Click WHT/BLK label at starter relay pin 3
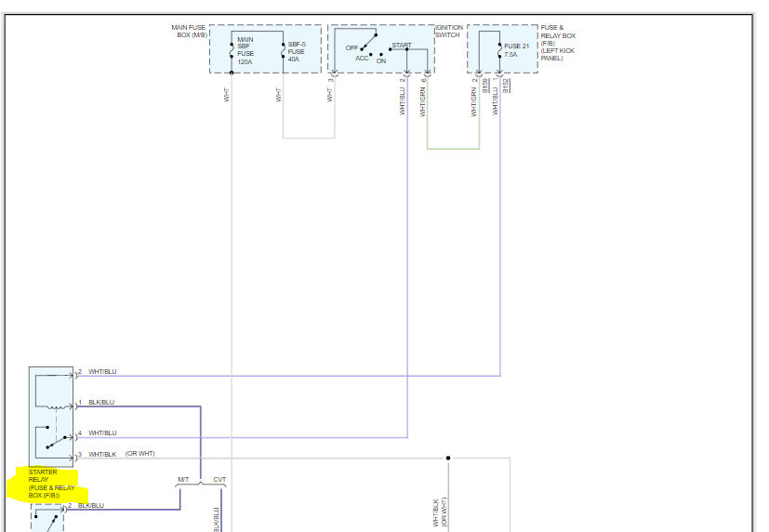This screenshot has height=532, width=769. pos(102,455)
